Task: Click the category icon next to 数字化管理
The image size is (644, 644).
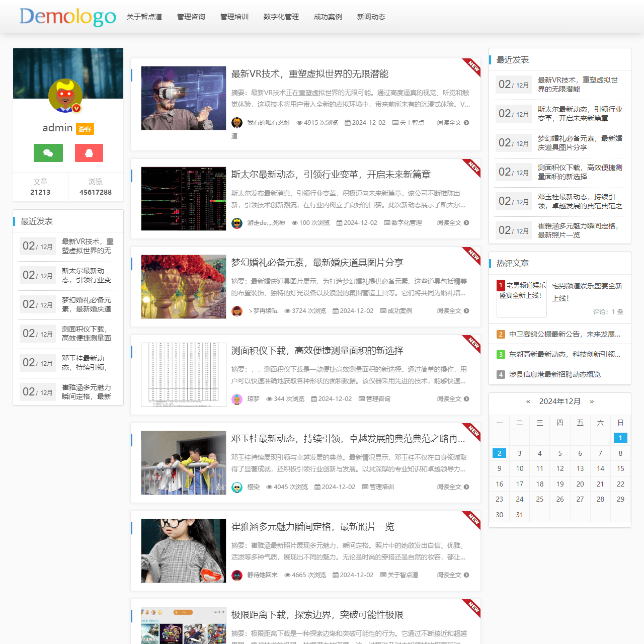Action: pyautogui.click(x=387, y=223)
